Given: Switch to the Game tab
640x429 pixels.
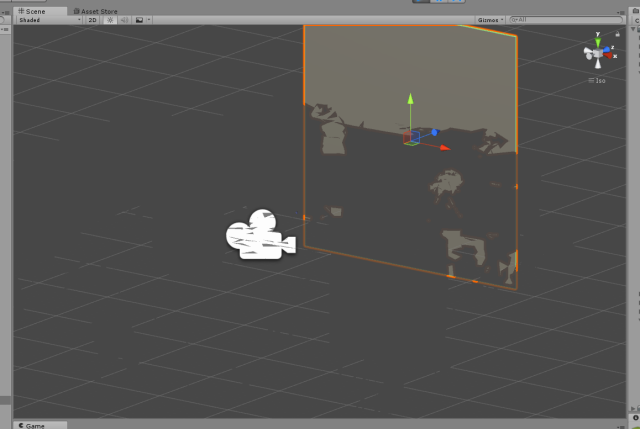Looking at the screenshot, I should (x=40, y=425).
